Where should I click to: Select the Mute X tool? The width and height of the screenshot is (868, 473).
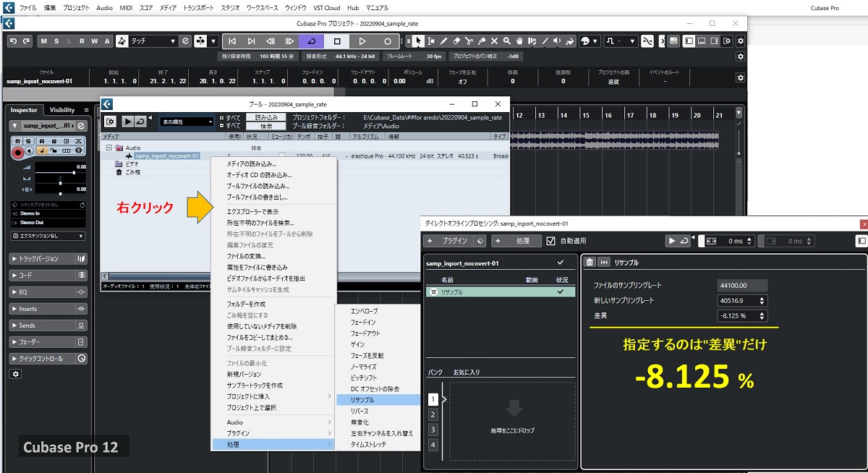click(494, 41)
